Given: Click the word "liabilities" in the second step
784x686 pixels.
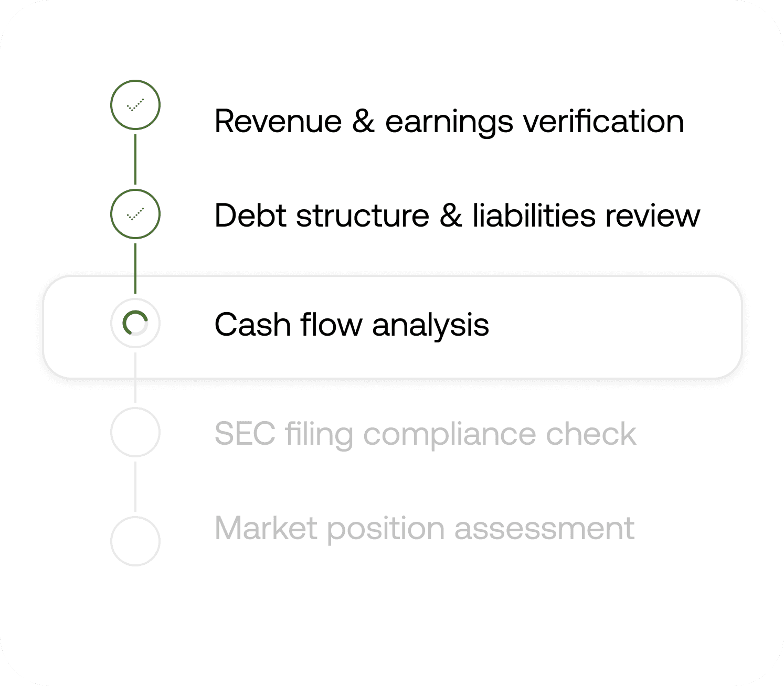Looking at the screenshot, I should [534, 216].
